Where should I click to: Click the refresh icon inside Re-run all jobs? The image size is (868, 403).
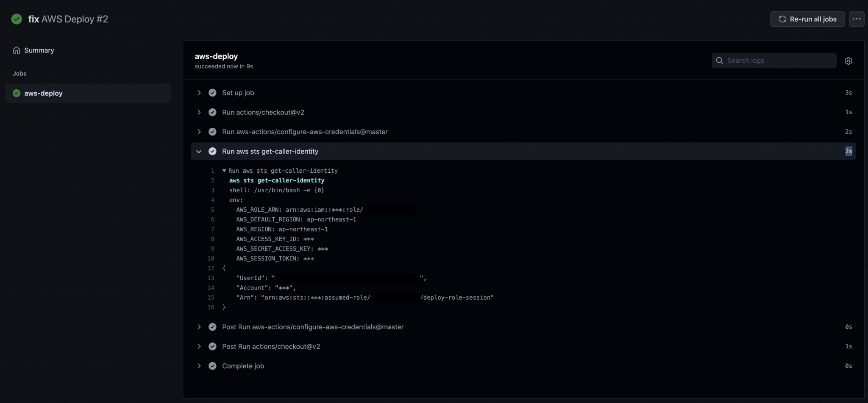tap(782, 19)
